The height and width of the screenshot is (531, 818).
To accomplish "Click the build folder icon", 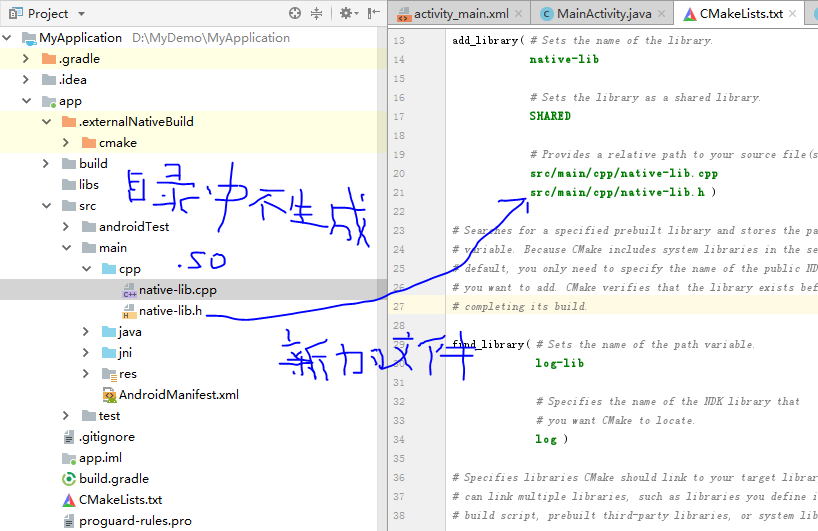I will [69, 164].
